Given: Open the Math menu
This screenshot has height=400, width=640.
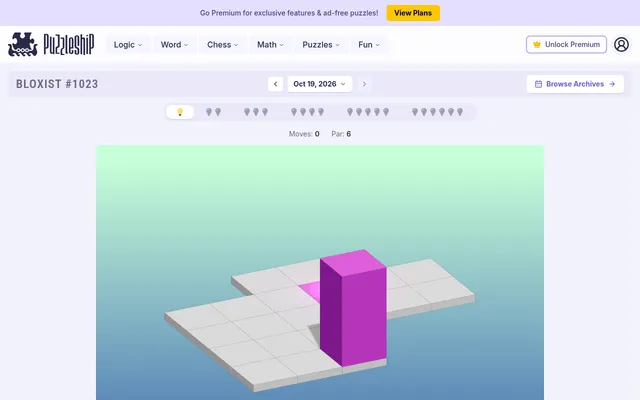Looking at the screenshot, I should point(270,45).
